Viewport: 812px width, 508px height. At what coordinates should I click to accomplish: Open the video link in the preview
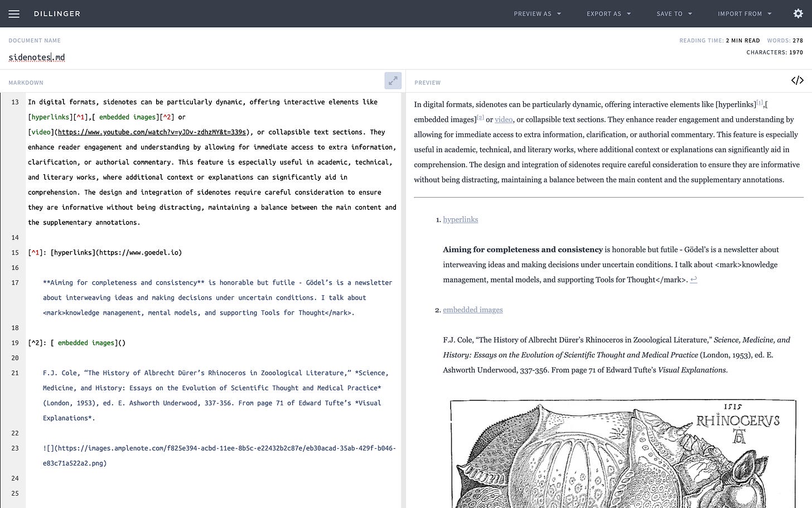(504, 119)
